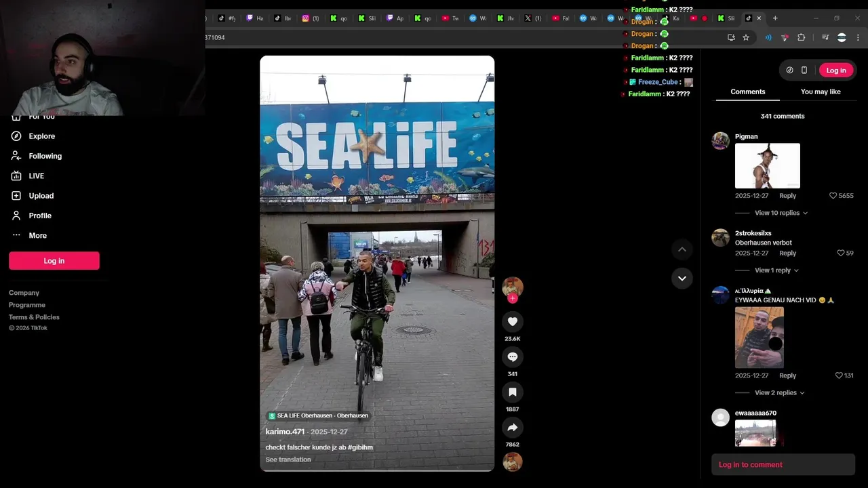Switch to the #fy TikTok browser tab
The width and height of the screenshot is (868, 488).
226,18
